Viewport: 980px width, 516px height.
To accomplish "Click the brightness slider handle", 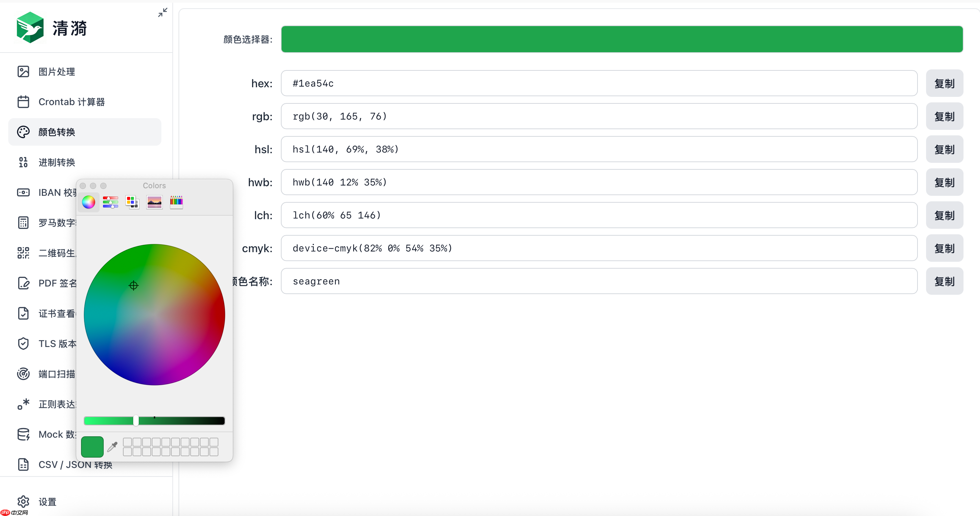I will pyautogui.click(x=135, y=420).
